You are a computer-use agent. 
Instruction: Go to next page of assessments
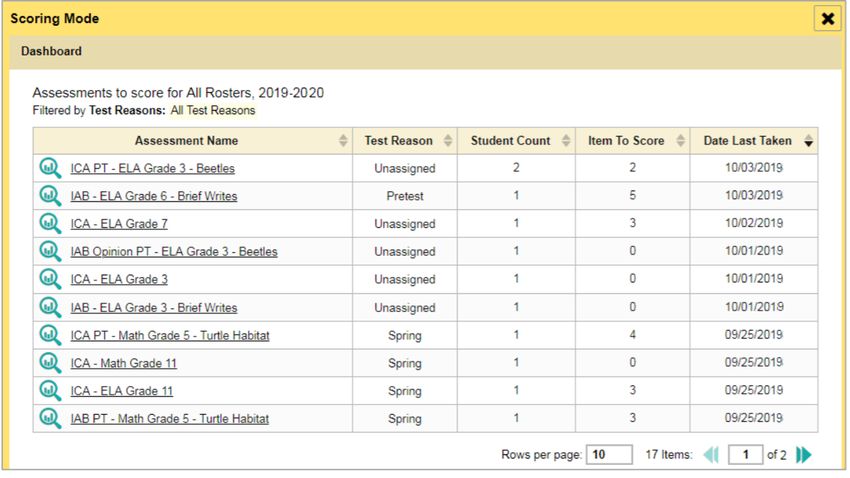804,455
